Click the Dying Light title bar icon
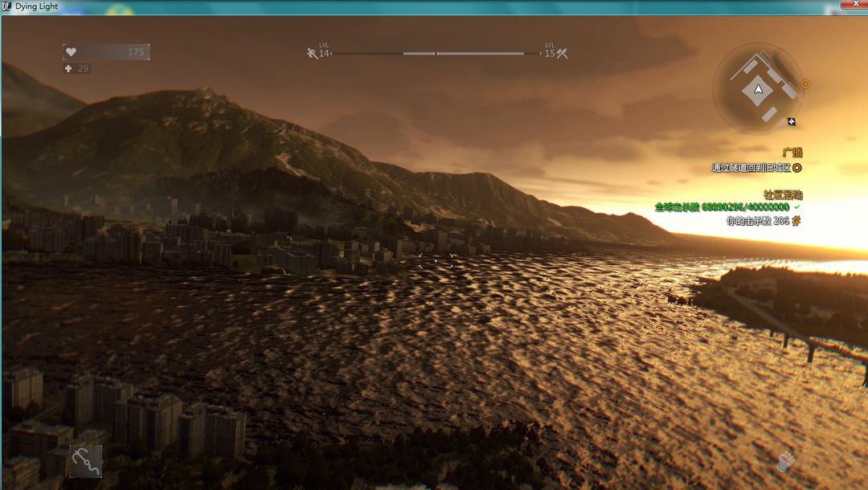The height and width of the screenshot is (490, 868). (x=6, y=6)
